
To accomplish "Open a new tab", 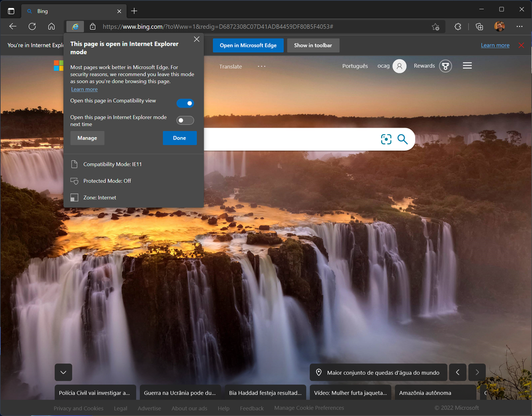I will click(x=134, y=11).
